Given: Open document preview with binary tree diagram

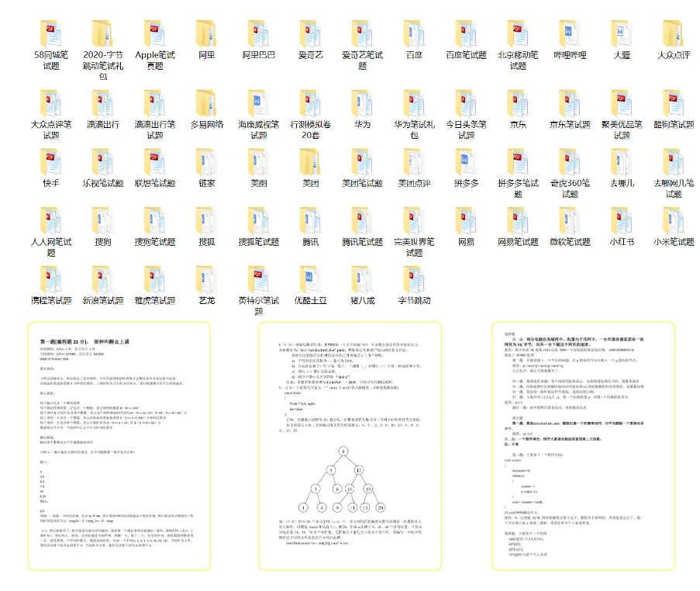Looking at the screenshot, I should coord(350,446).
